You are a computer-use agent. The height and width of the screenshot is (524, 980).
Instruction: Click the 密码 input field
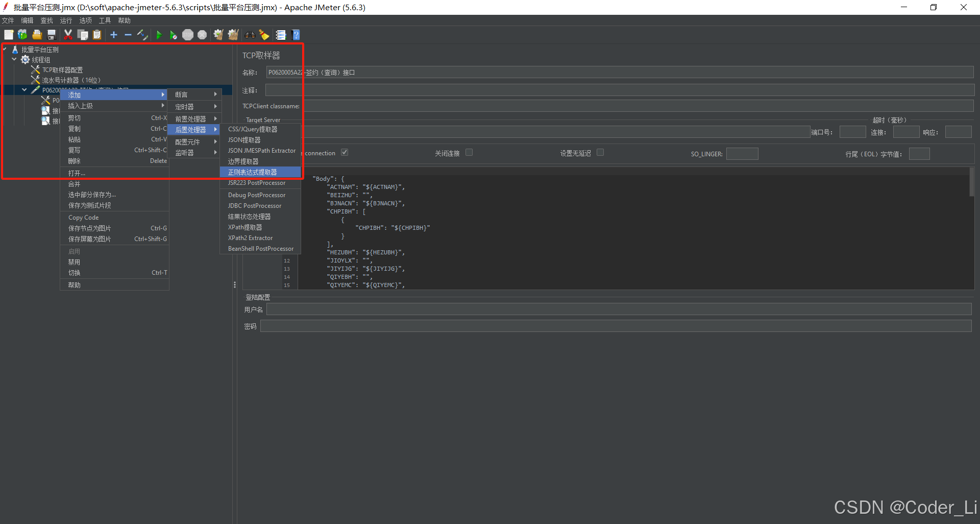pos(616,326)
